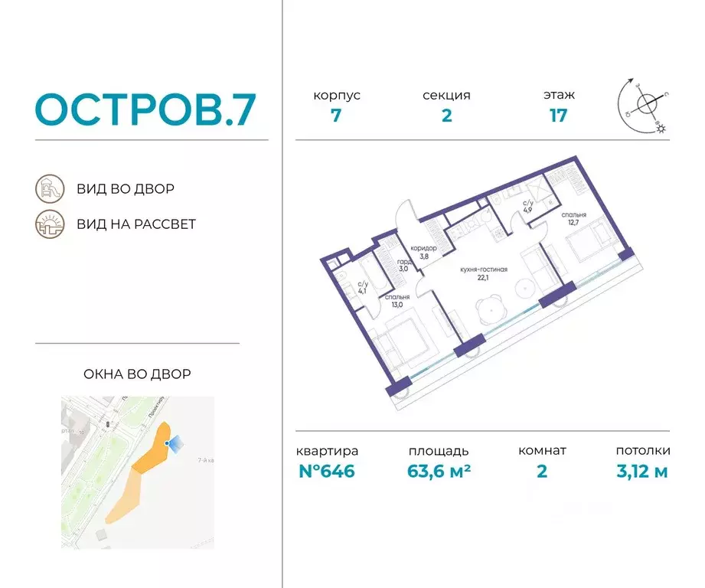705x588 pixels.
Task: Click the спальня 12,7 room label
Action: (573, 218)
